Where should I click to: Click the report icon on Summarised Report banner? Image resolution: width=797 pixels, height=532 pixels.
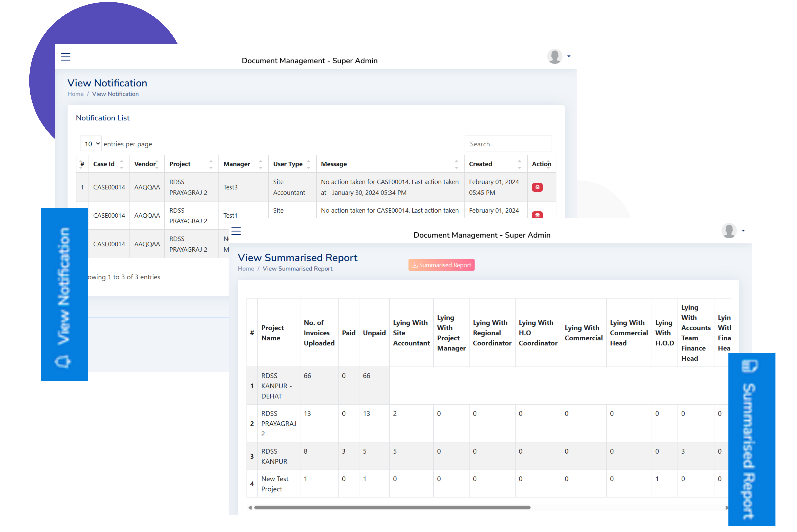pyautogui.click(x=750, y=366)
